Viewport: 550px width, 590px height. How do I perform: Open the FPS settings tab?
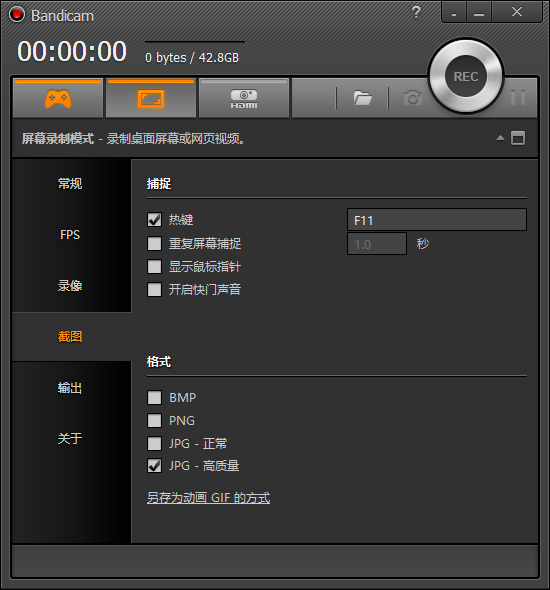pos(70,234)
